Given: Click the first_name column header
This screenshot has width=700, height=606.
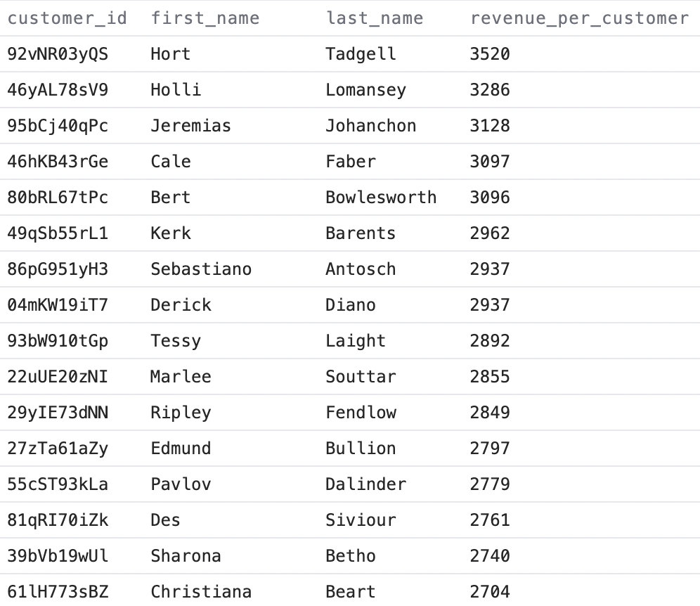Looking at the screenshot, I should [205, 18].
